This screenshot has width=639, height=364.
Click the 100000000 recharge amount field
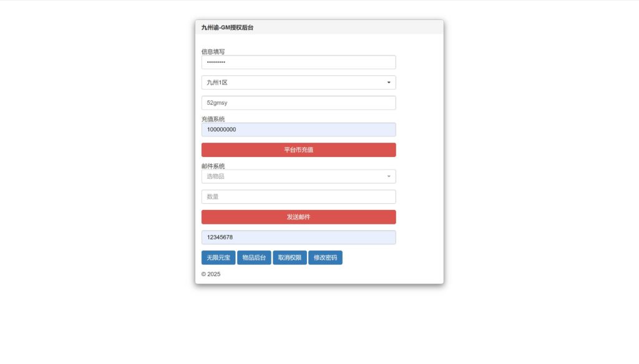click(298, 130)
